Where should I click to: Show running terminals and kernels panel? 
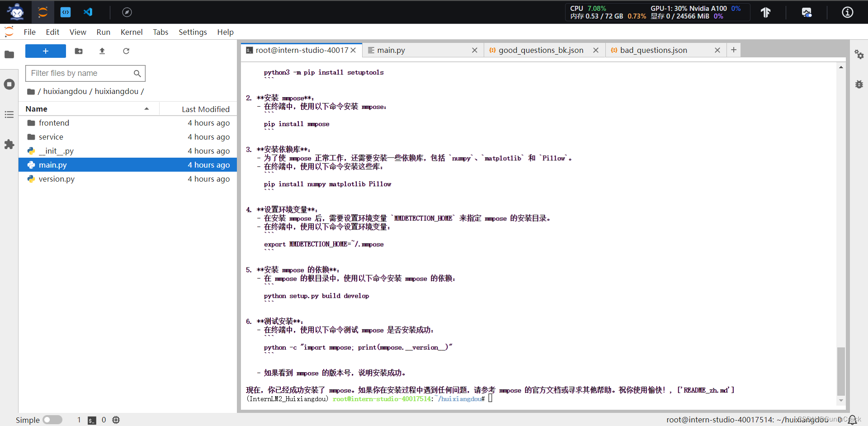pyautogui.click(x=9, y=84)
